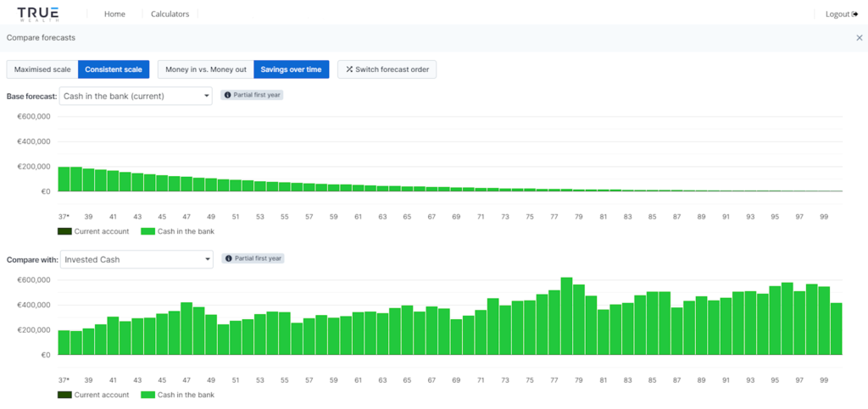Open the Base forecast dropdown
868x409 pixels.
[136, 96]
